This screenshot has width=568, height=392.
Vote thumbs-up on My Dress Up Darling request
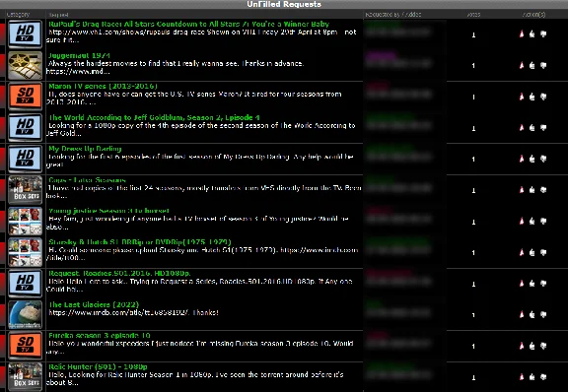tap(532, 159)
